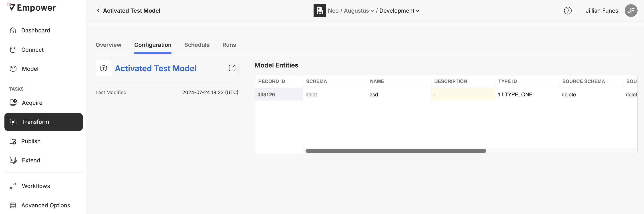Select the Transform sidebar item
This screenshot has height=214, width=644.
coord(44,122)
